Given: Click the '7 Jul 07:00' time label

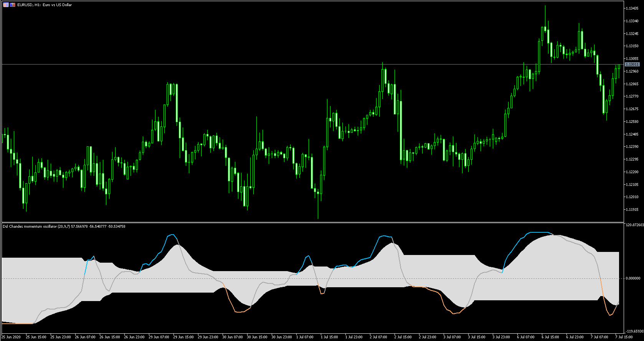Looking at the screenshot, I should point(599,337).
